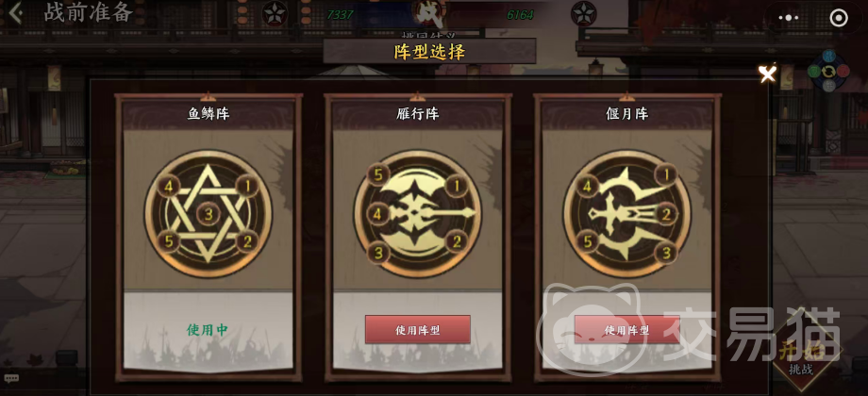Use the 偃月阵 formation via 使用阵型
Image resolution: width=868 pixels, height=396 pixels.
[626, 330]
